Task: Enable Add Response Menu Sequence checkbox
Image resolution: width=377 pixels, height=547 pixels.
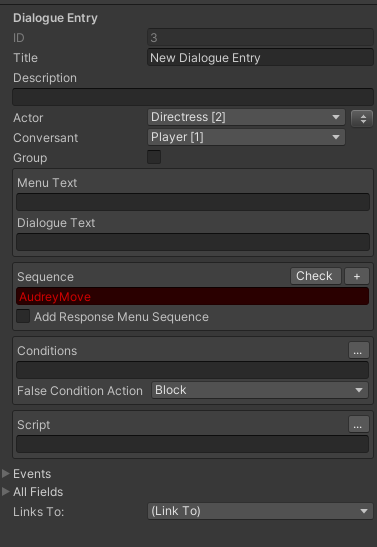Action: 23,316
